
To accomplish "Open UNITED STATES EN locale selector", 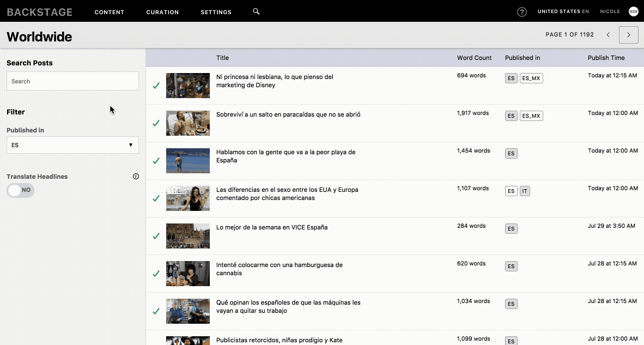I will click(x=563, y=11).
